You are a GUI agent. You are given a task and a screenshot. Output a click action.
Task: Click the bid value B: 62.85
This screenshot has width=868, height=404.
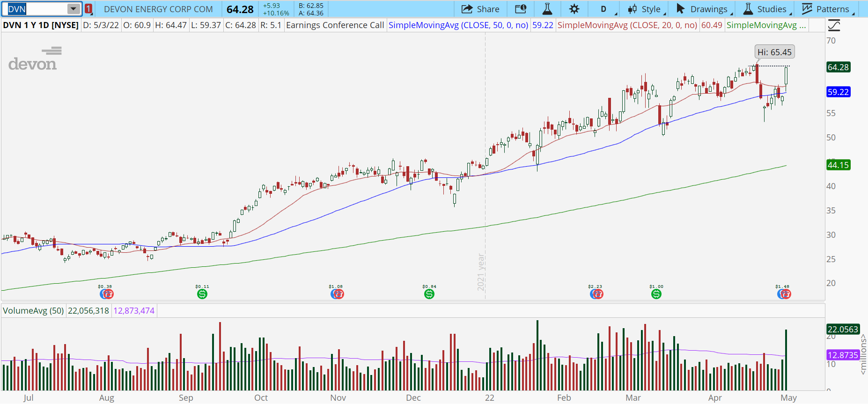(x=311, y=6)
